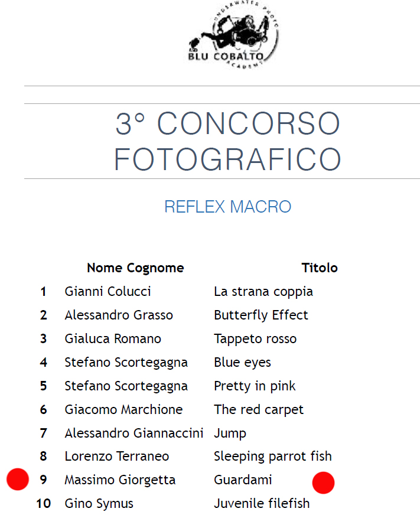Image resolution: width=420 pixels, height=528 pixels.
Task: Select the Titolo column header
Action: (x=320, y=268)
